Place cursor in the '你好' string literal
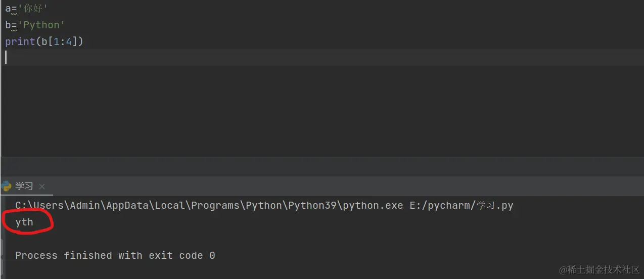 click(33, 9)
